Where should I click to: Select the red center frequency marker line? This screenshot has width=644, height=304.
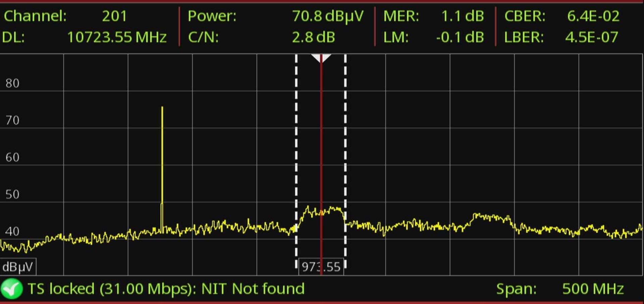coord(321,151)
